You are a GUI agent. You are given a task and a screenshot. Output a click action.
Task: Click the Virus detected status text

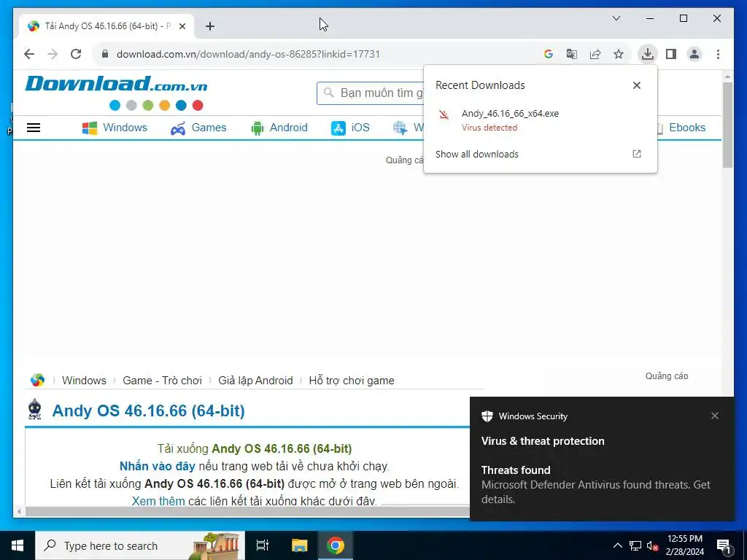[x=489, y=128]
